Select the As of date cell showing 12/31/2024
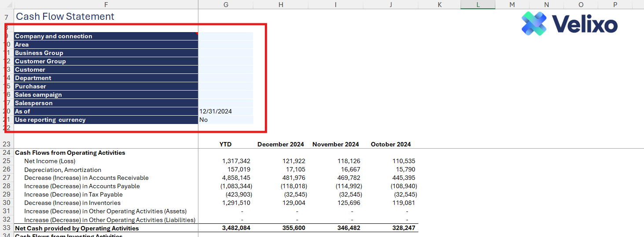The height and width of the screenshot is (237, 644). (x=225, y=111)
